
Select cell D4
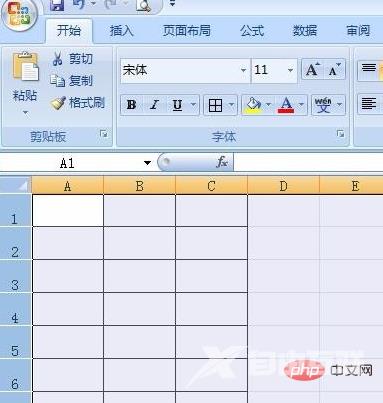283,309
